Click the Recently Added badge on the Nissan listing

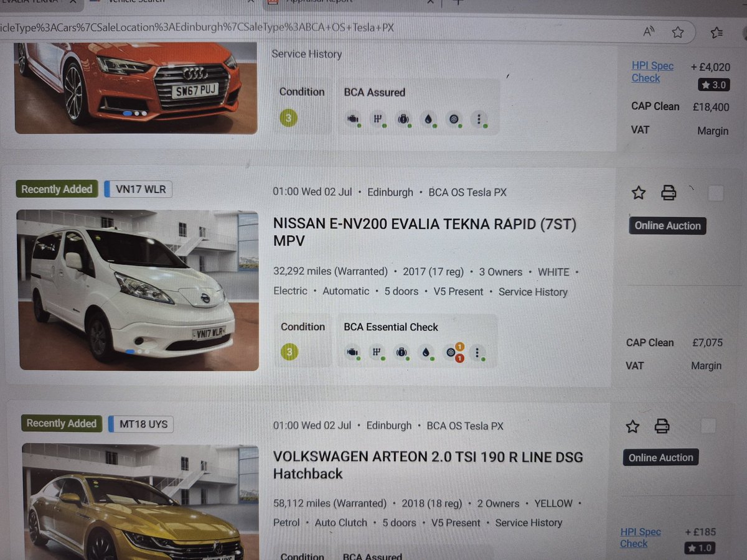[x=57, y=189]
